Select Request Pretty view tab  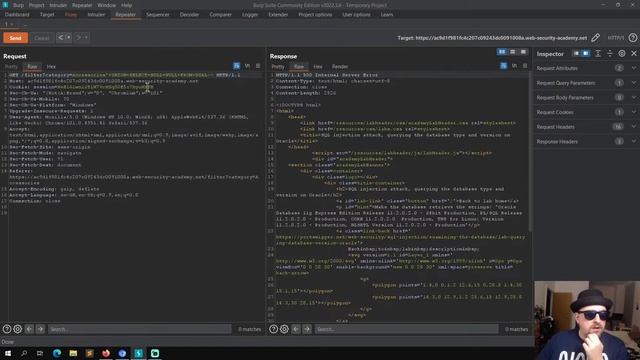tap(11, 67)
